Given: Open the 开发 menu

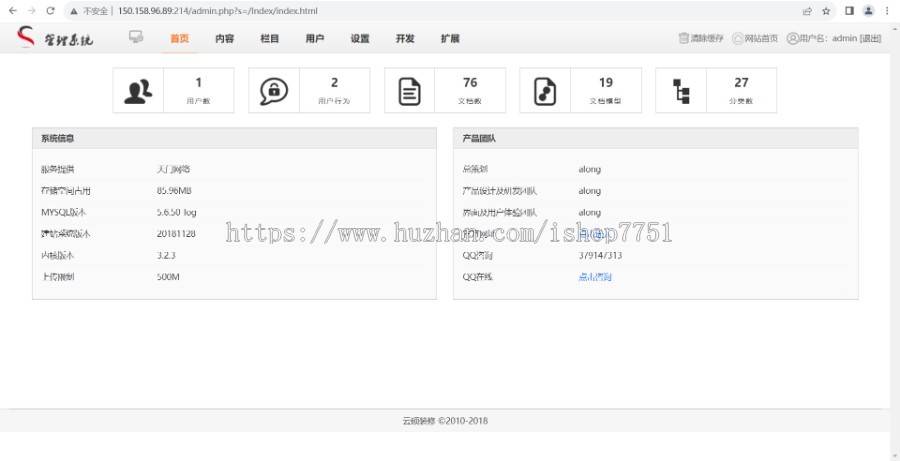Looking at the screenshot, I should point(405,38).
